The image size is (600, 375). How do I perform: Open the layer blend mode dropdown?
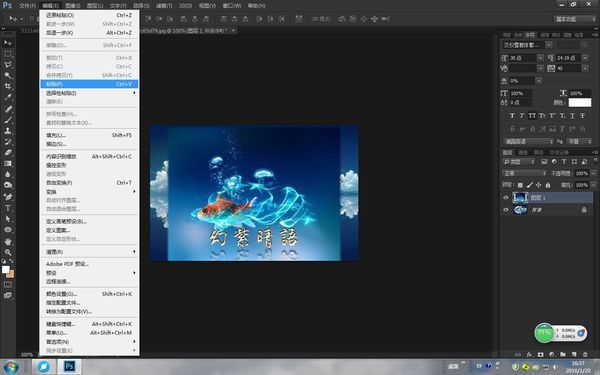(524, 173)
